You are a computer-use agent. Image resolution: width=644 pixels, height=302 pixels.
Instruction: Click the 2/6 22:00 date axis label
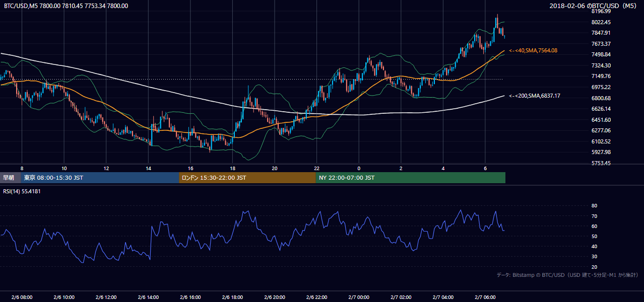point(316,297)
